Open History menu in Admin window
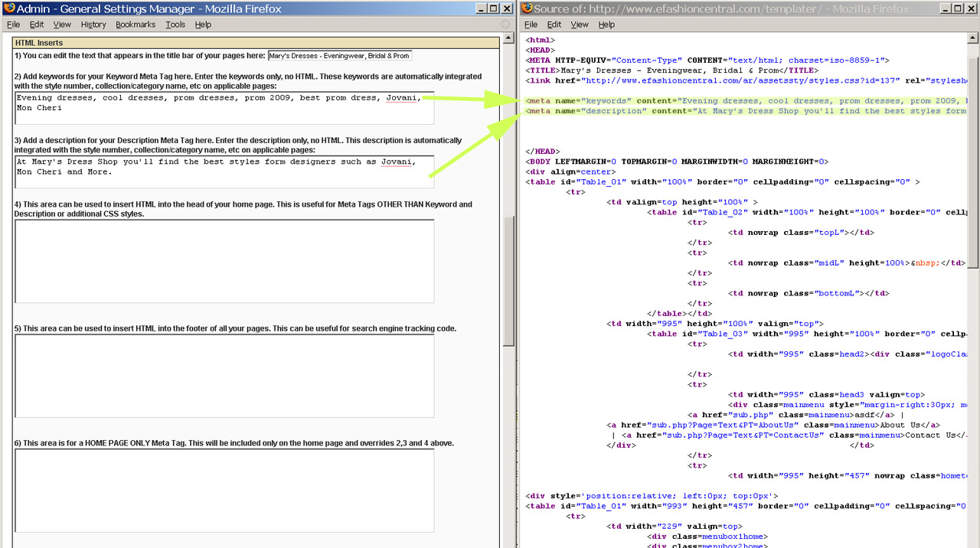This screenshot has height=548, width=980. 93,24
